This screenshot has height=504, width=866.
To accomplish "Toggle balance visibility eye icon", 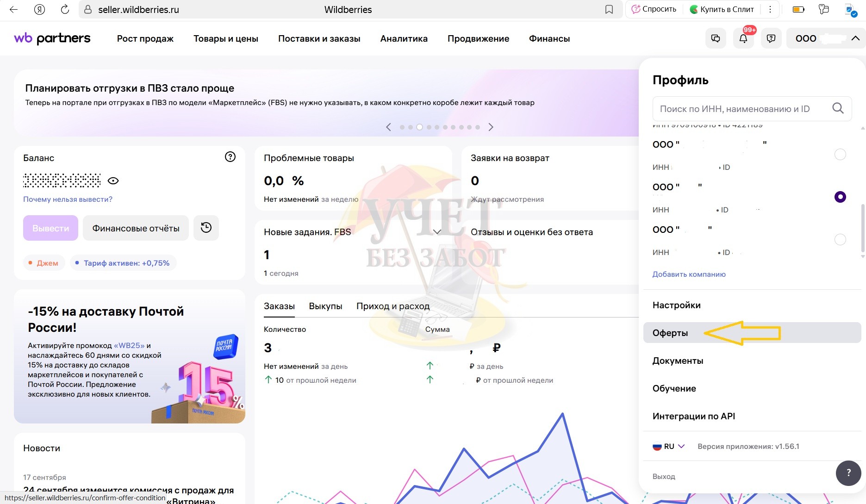I will click(113, 180).
